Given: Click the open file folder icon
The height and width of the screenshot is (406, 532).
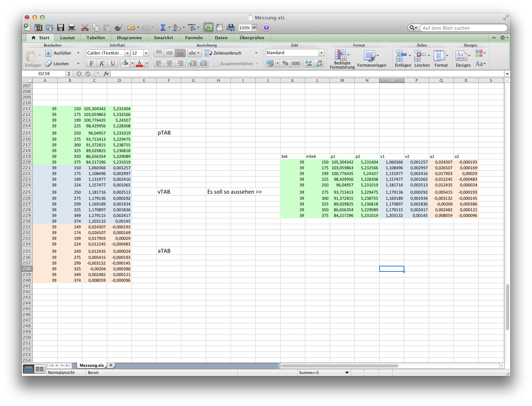Looking at the screenshot, I should click(50, 27).
